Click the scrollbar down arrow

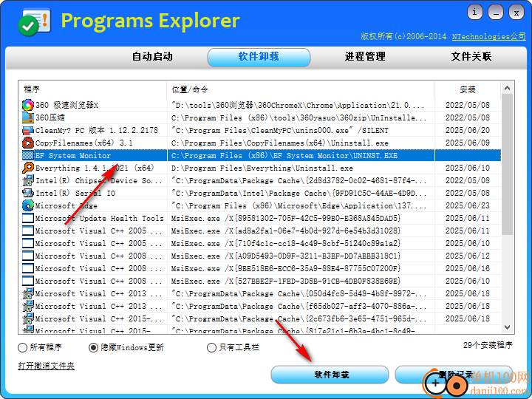click(x=507, y=327)
